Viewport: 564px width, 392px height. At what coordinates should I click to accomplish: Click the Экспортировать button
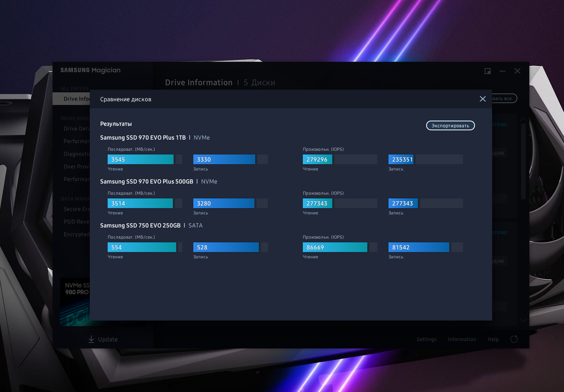tap(450, 125)
